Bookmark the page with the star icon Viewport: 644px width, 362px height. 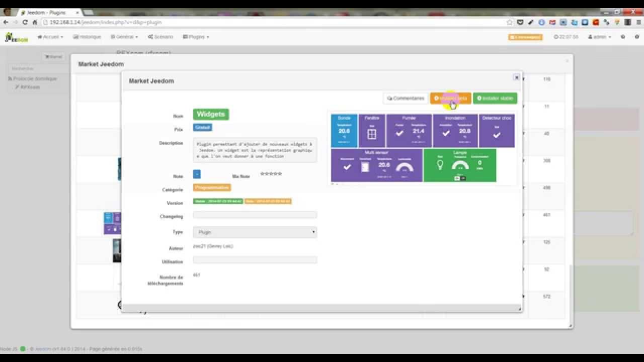click(x=510, y=22)
